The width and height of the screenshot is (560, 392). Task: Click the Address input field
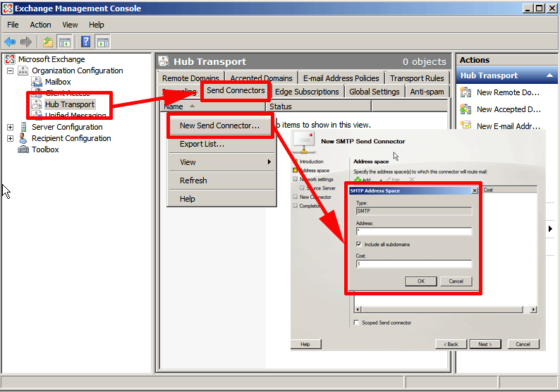(414, 231)
